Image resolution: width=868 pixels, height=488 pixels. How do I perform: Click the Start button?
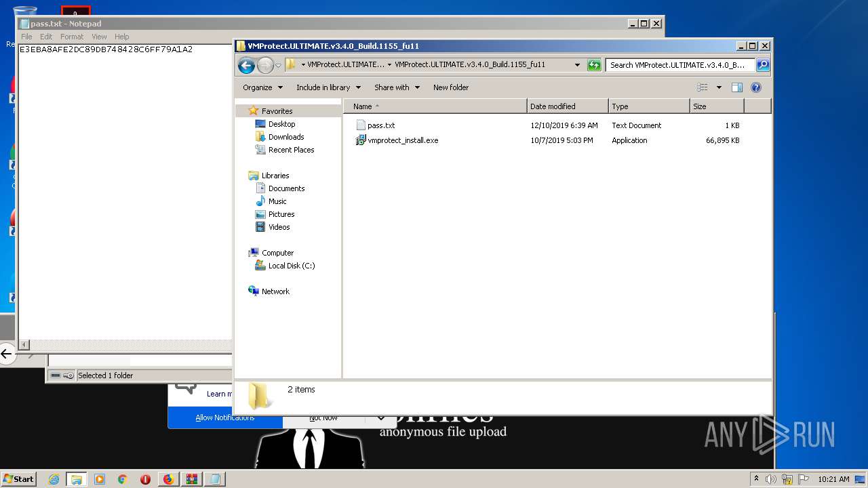(x=19, y=479)
